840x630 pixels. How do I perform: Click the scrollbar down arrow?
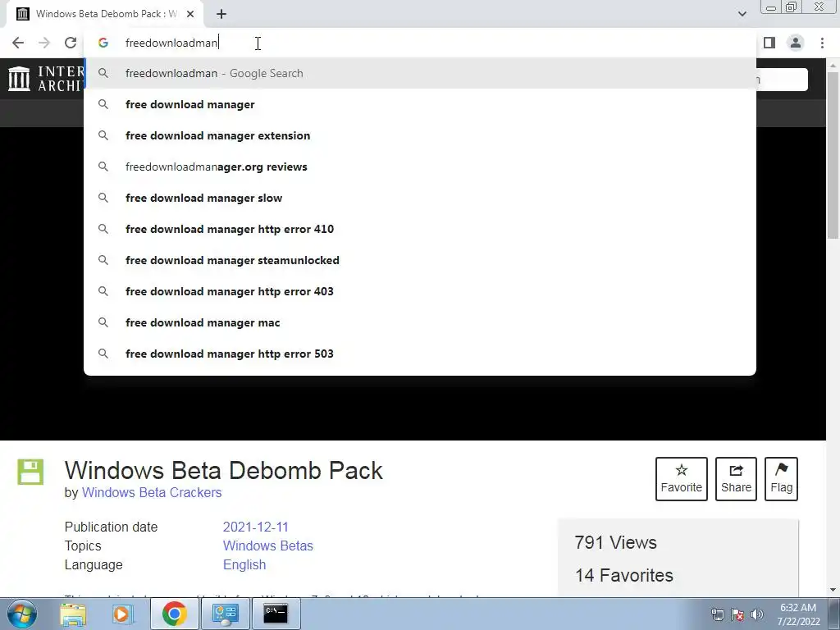tap(833, 590)
